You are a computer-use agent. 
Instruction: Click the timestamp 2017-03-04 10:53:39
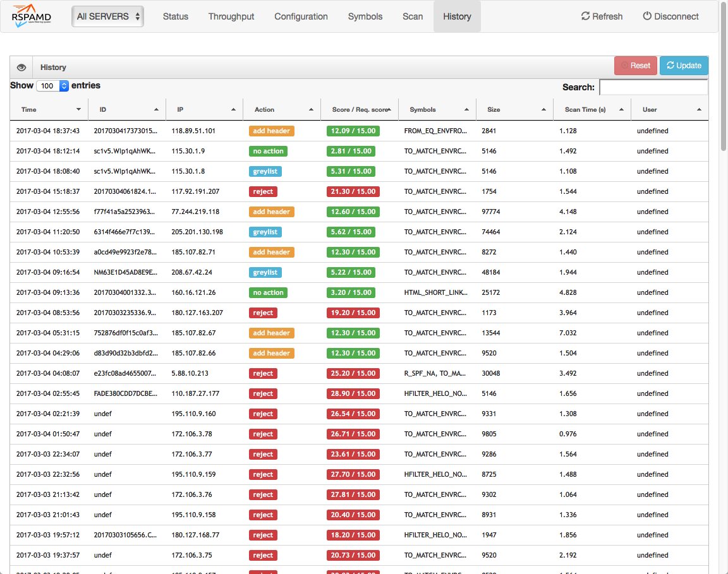pos(48,252)
